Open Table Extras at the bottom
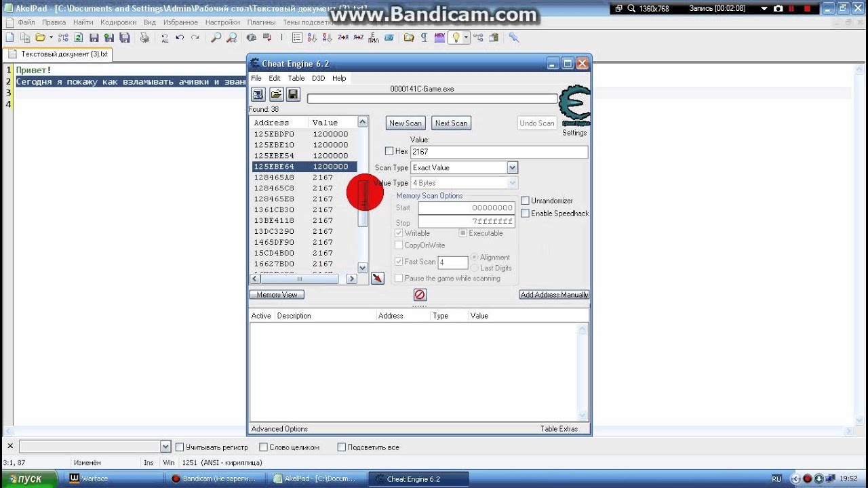The height and width of the screenshot is (488, 868). [x=559, y=429]
